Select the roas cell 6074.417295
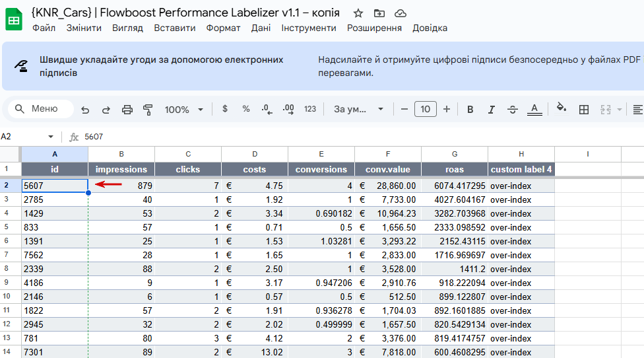The width and height of the screenshot is (644, 358). 455,186
